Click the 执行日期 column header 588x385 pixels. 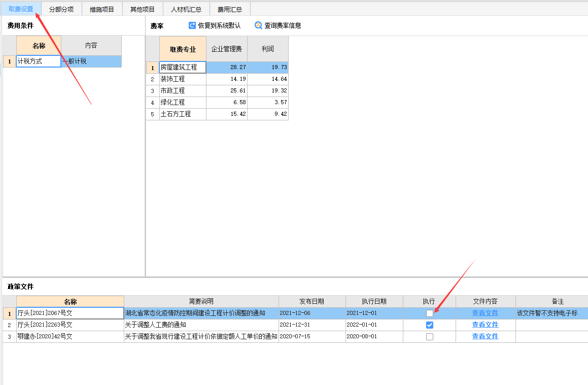pyautogui.click(x=374, y=301)
